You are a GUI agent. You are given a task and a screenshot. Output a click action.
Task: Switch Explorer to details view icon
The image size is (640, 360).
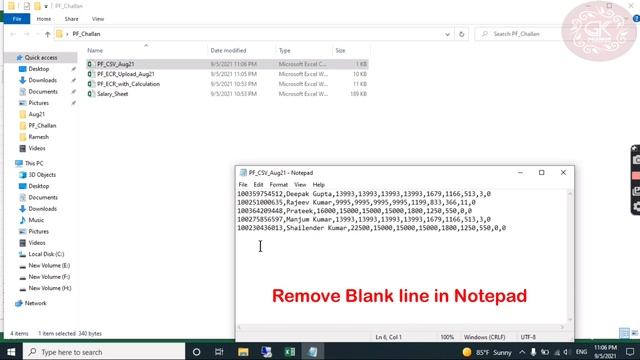tap(624, 333)
